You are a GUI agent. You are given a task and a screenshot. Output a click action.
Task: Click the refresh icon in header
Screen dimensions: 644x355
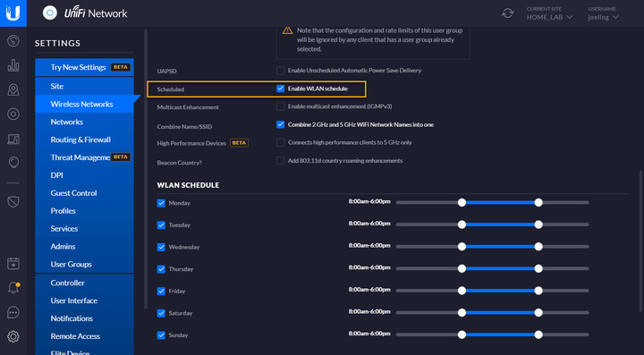508,13
